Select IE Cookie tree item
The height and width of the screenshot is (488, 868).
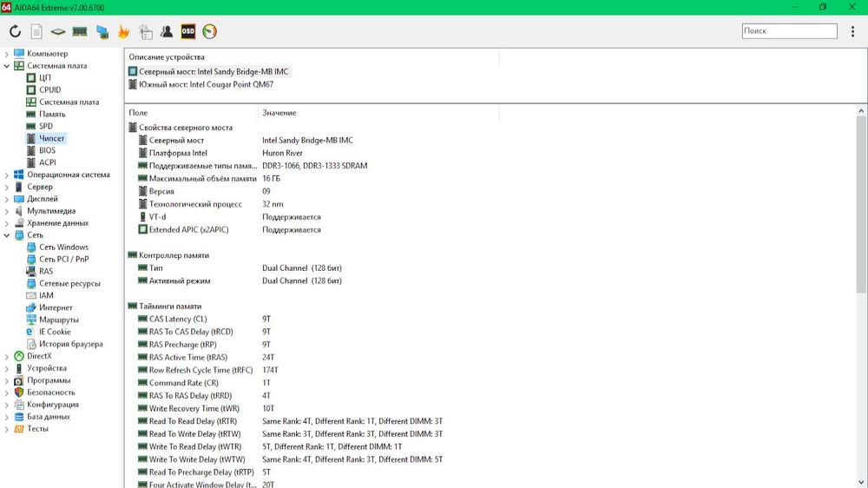55,332
